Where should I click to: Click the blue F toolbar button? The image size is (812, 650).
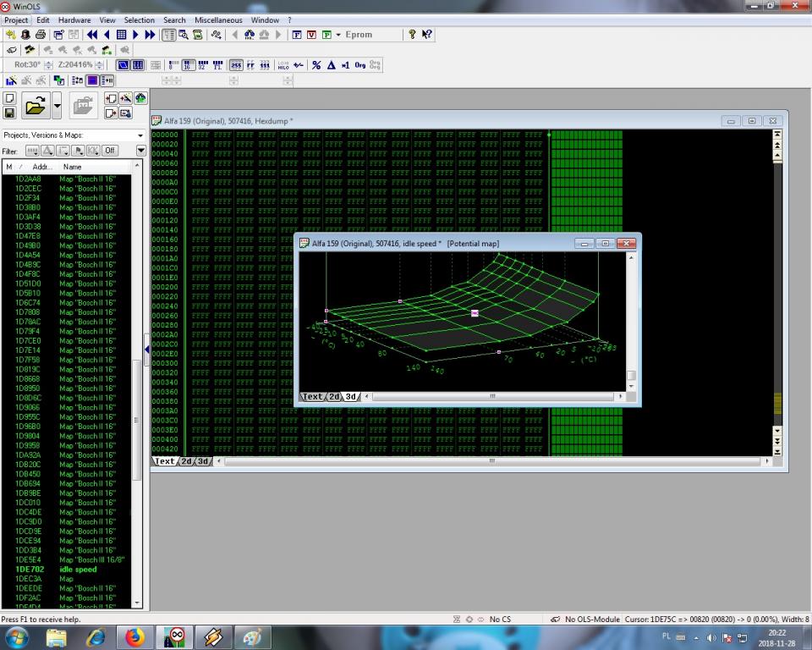pyautogui.click(x=297, y=35)
